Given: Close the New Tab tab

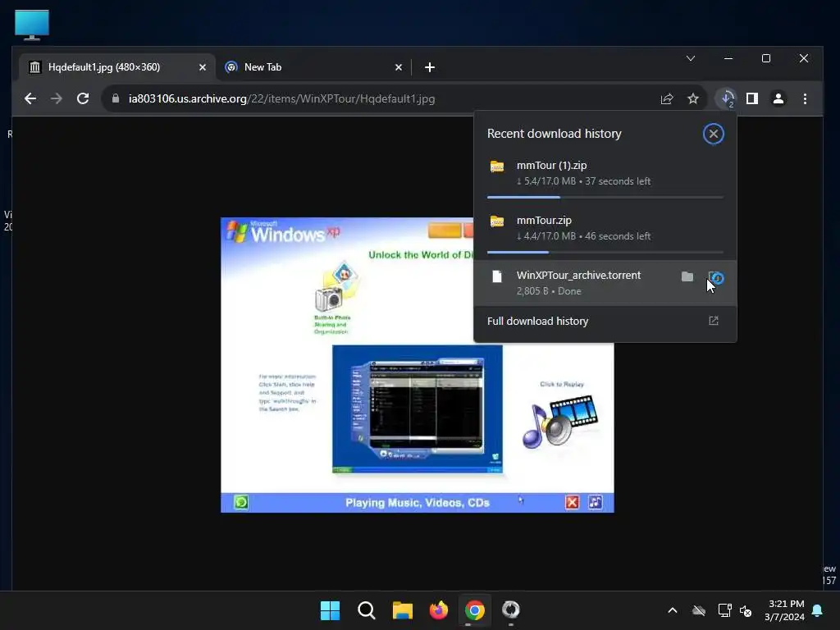Looking at the screenshot, I should (x=399, y=67).
